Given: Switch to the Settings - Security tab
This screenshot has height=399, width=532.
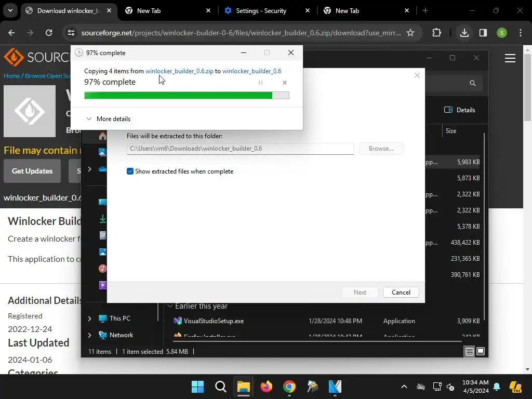Looking at the screenshot, I should (268, 10).
